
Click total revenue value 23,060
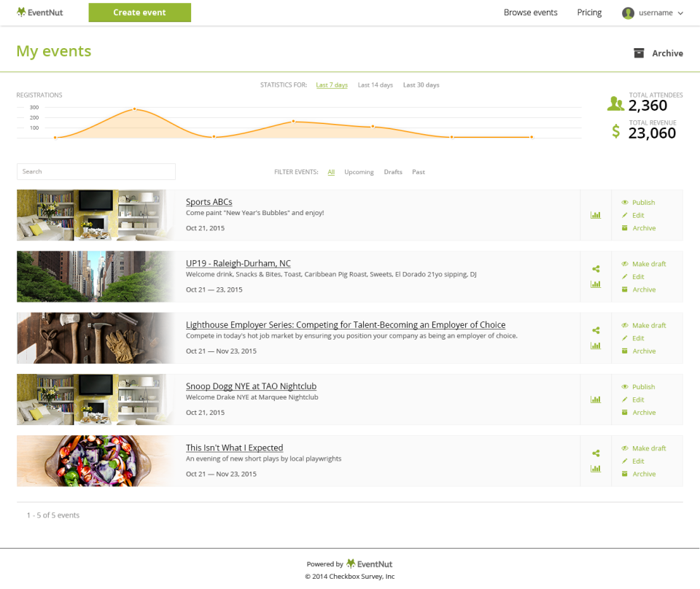point(652,133)
